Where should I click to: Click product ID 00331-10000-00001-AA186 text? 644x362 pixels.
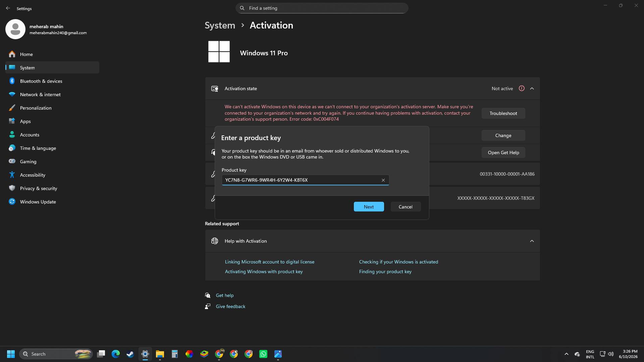[507, 174]
